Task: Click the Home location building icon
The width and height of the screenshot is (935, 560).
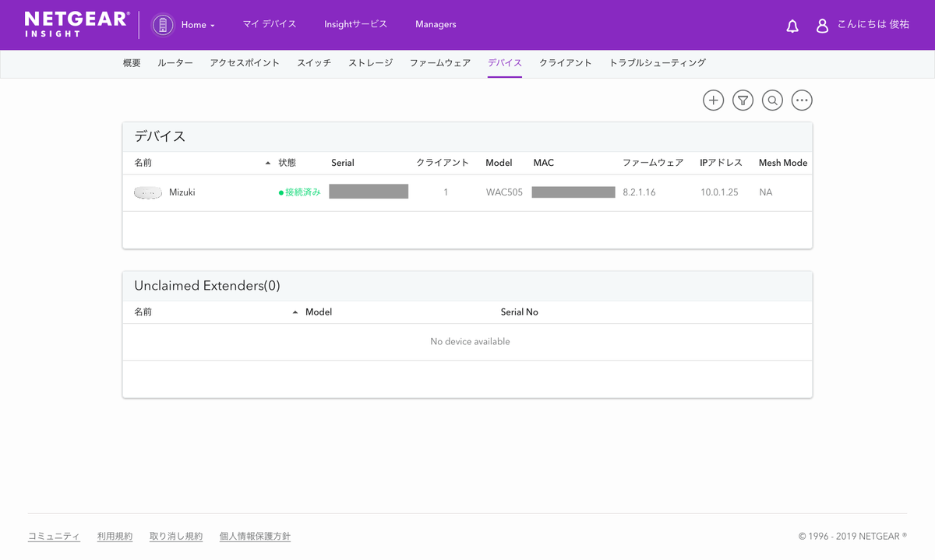Action: pos(163,25)
